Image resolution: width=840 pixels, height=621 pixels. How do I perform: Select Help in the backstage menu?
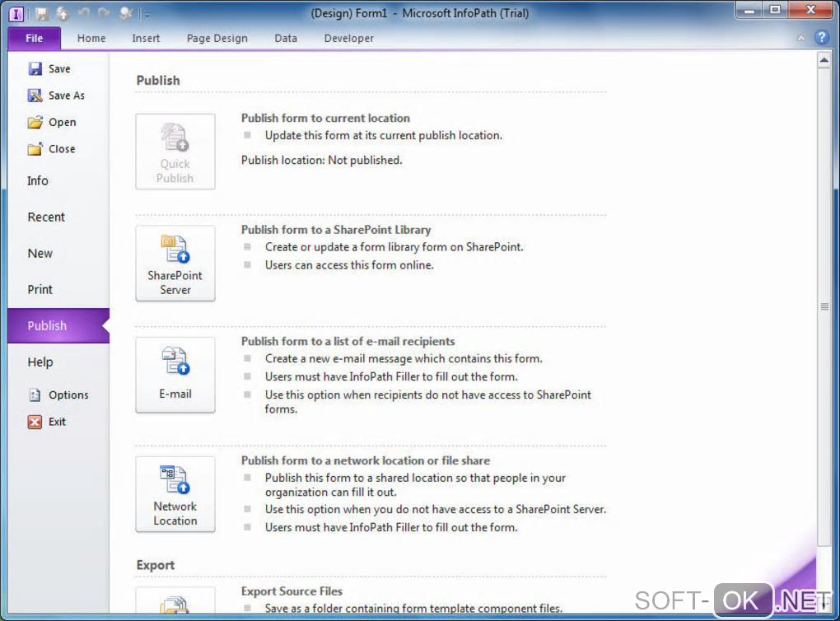pos(58,362)
